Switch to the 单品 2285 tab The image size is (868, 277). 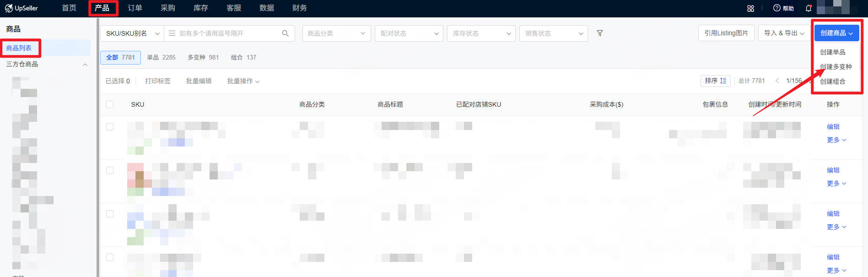tap(161, 58)
